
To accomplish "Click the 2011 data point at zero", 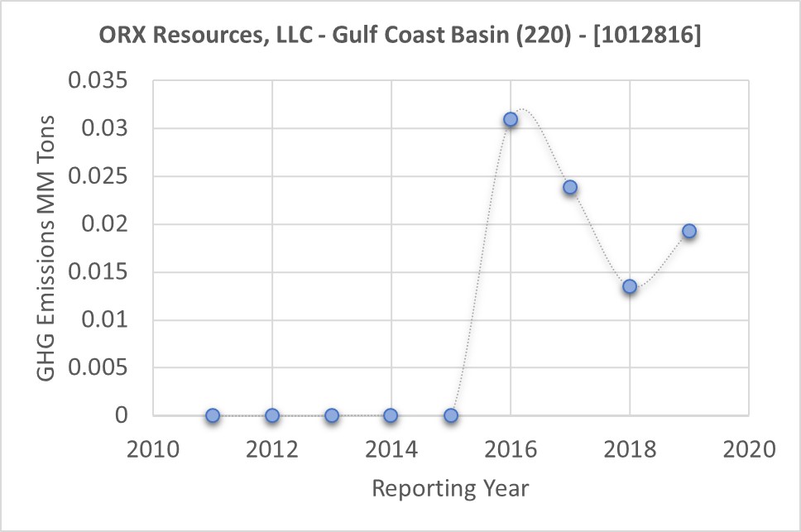I will pyautogui.click(x=213, y=415).
